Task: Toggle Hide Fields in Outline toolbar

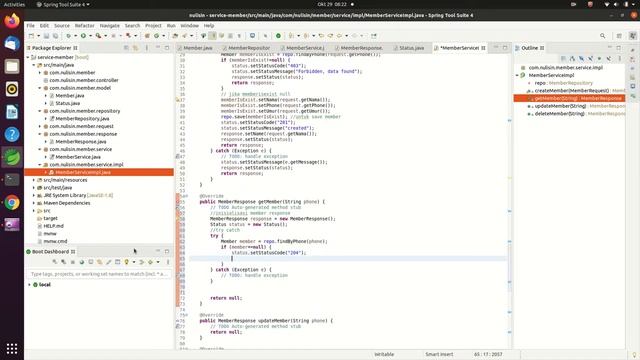Action: tap(581, 59)
